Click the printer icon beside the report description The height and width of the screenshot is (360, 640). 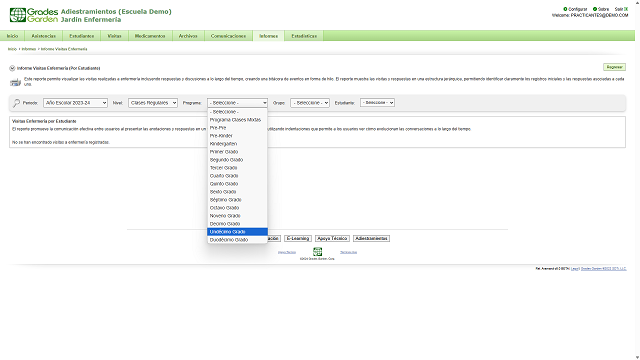pos(16,82)
